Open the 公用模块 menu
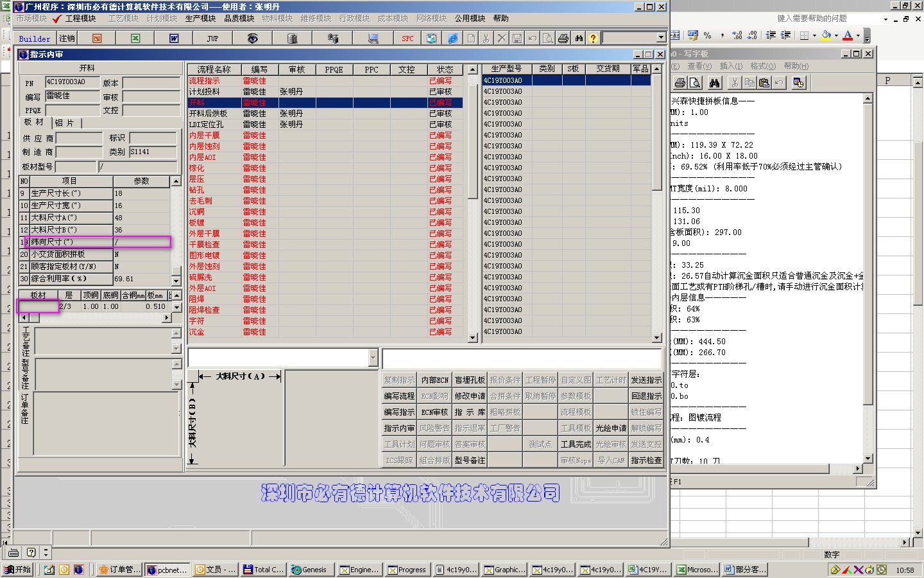This screenshot has width=924, height=578. (470, 19)
